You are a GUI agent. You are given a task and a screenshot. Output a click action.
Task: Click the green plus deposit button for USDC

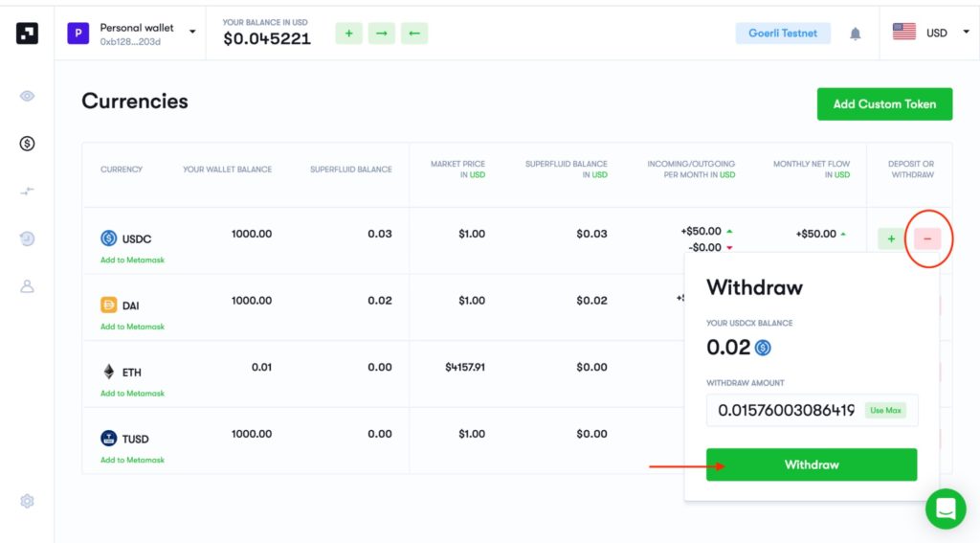click(x=891, y=239)
